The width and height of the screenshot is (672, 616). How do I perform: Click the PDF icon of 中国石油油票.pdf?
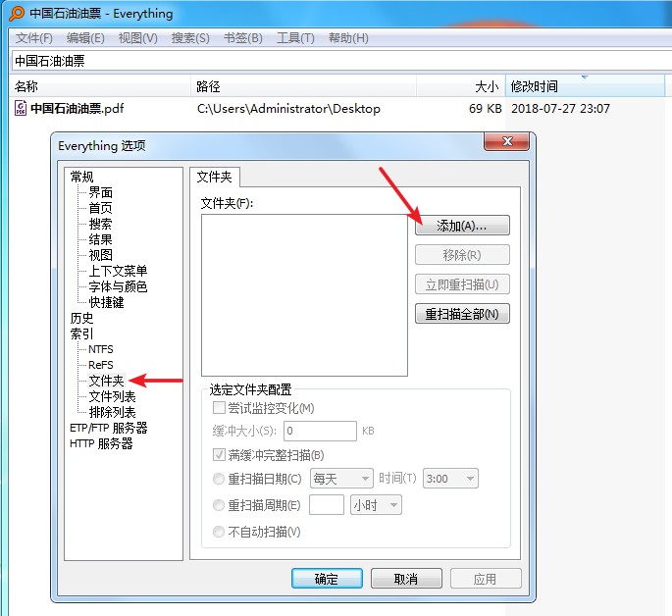tap(21, 109)
